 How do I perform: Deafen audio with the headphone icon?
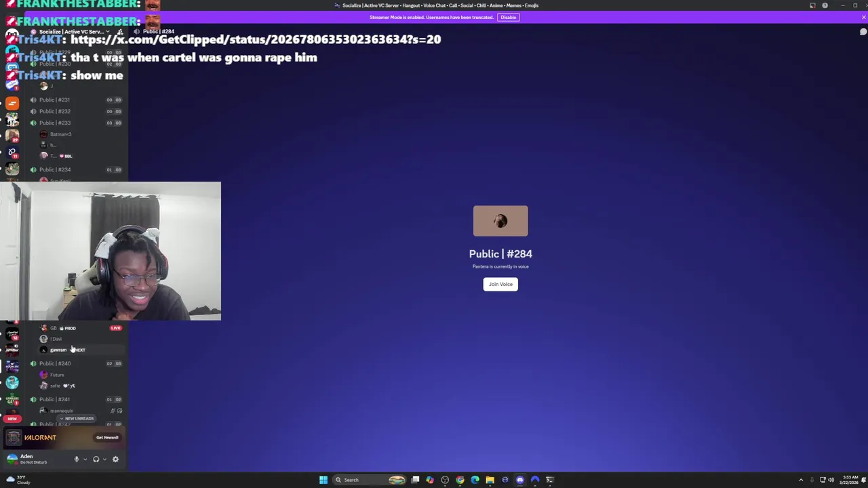click(96, 460)
